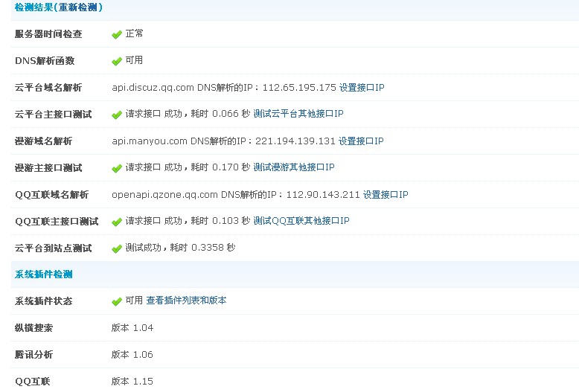This screenshot has height=392, width=579.
Task: Click the 服务器时间检查 row label
Action: [48, 34]
